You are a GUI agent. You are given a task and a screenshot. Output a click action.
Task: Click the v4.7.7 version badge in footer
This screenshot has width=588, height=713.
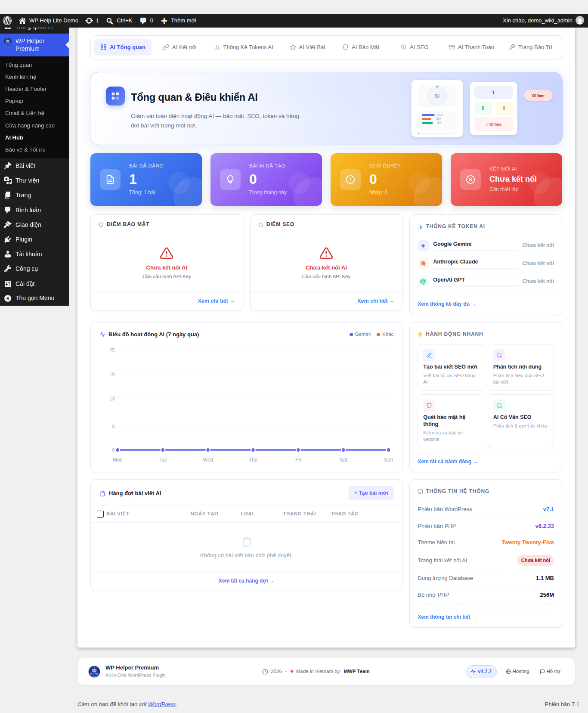(x=481, y=672)
